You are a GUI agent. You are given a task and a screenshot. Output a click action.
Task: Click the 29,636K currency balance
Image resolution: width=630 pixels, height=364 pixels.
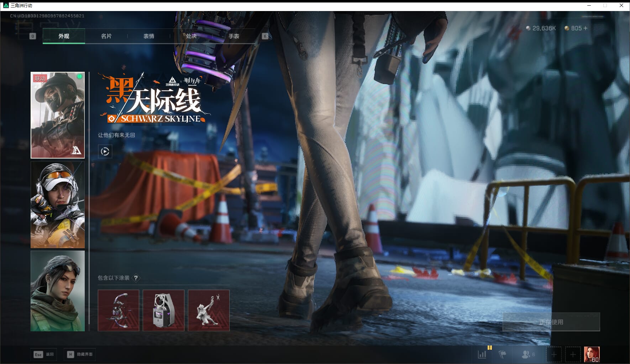(541, 28)
